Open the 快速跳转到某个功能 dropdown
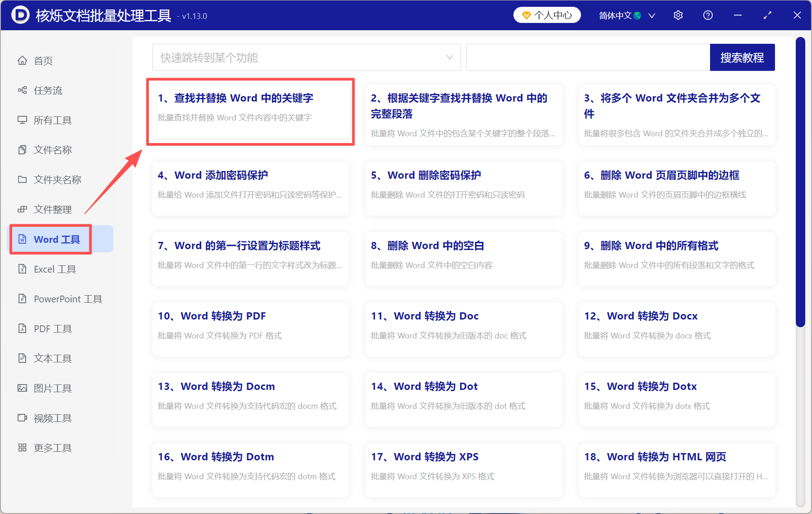 pos(306,57)
